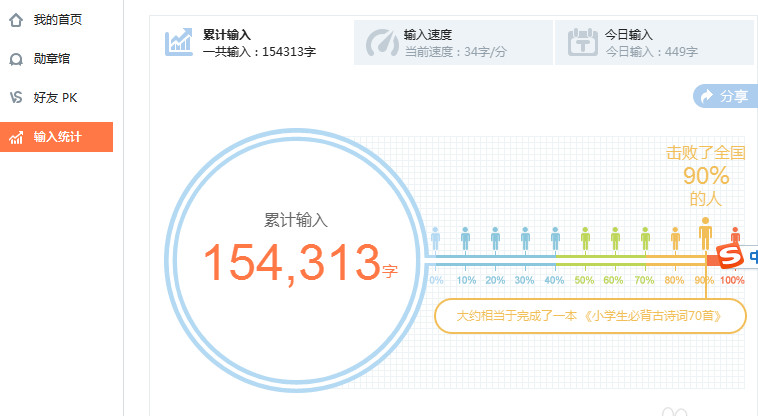This screenshot has width=758, height=416.
Task: Click the green person figure at 70%
Action: point(645,238)
